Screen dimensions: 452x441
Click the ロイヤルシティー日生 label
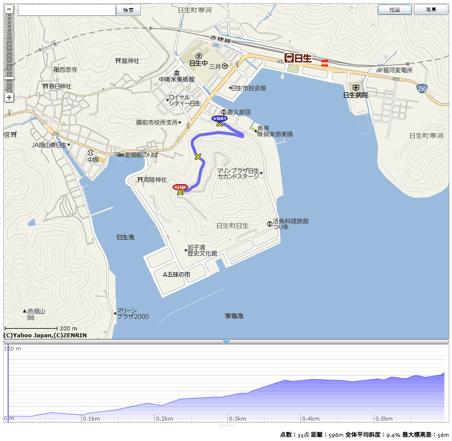pyautogui.click(x=184, y=100)
